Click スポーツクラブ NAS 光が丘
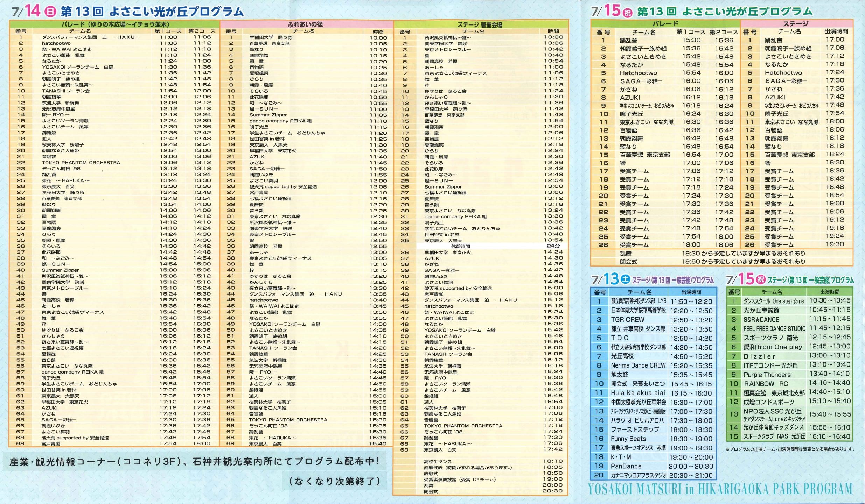 pyautogui.click(x=774, y=436)
